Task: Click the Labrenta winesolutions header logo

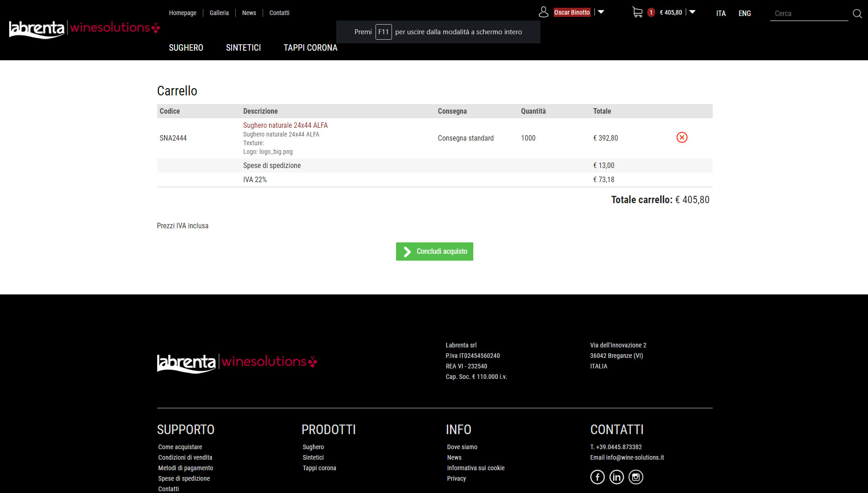Action: 84,29
